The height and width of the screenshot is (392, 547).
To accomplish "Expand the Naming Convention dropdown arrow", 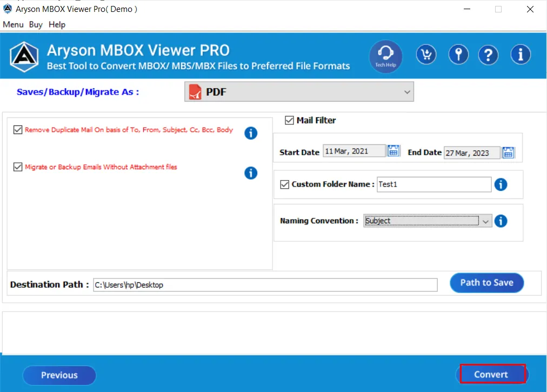I will click(485, 221).
